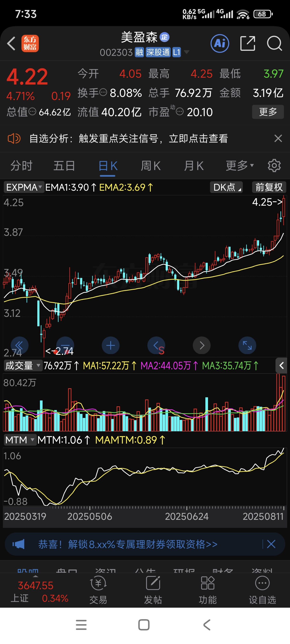This screenshot has width=290, height=644.
Task: Tap the double-left chart scroll button
Action: point(19,346)
